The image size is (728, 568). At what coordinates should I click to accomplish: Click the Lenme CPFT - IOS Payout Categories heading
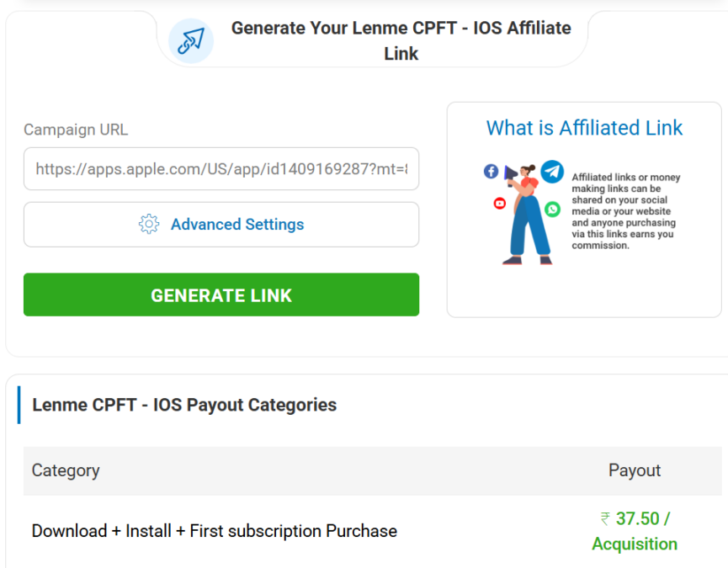pyautogui.click(x=184, y=405)
